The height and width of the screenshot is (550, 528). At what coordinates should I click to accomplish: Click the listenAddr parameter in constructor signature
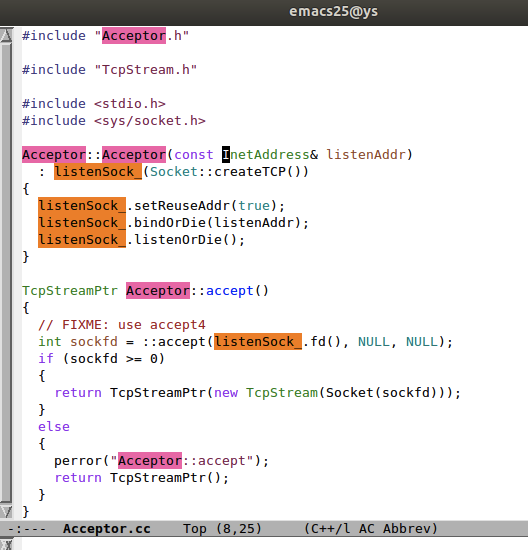click(x=366, y=154)
